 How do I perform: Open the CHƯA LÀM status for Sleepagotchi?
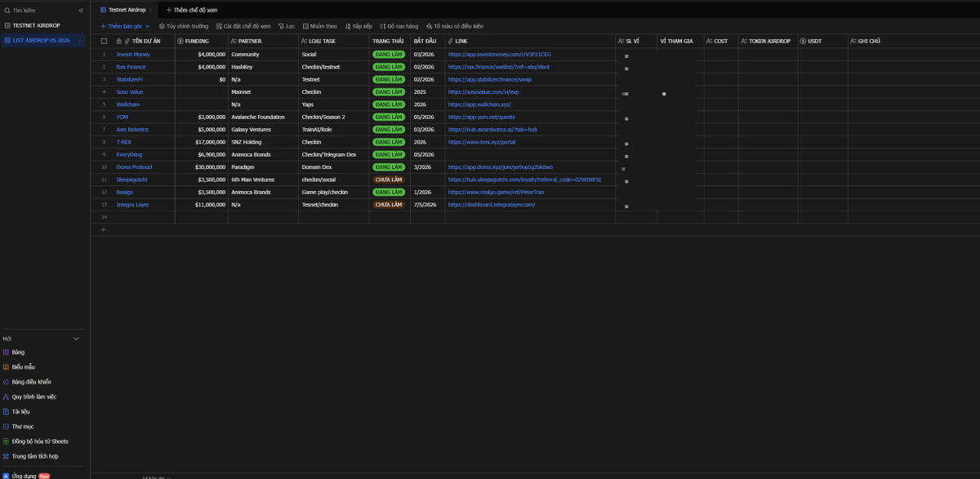coord(389,180)
